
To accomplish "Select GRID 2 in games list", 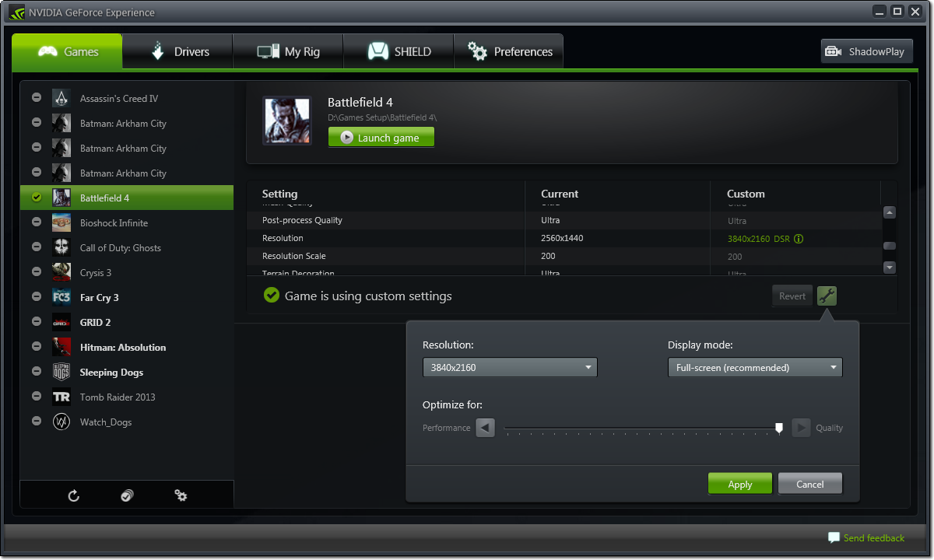I will (x=127, y=322).
